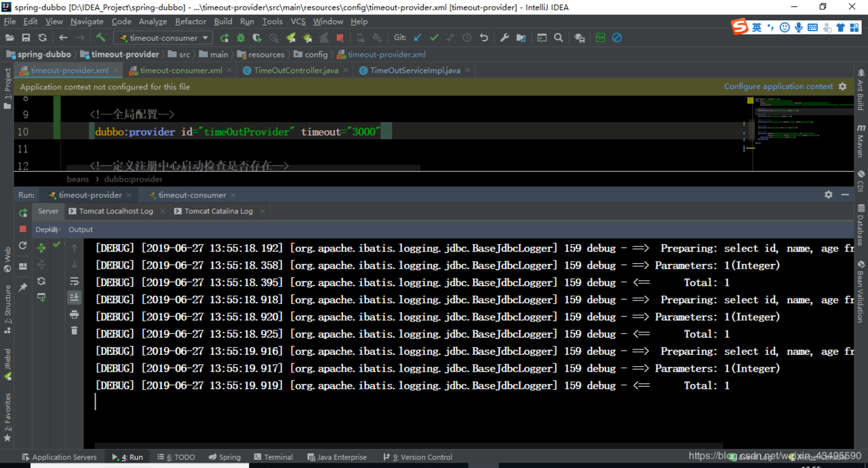Image resolution: width=868 pixels, height=468 pixels.
Task: Switch to TimeOutController.java editor tab
Action: (296, 71)
